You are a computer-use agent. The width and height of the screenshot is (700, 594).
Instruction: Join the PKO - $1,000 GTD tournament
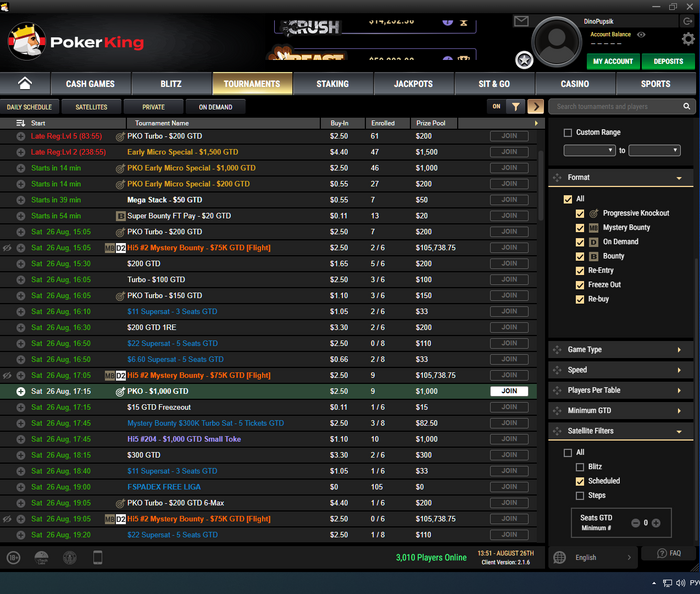coord(509,391)
